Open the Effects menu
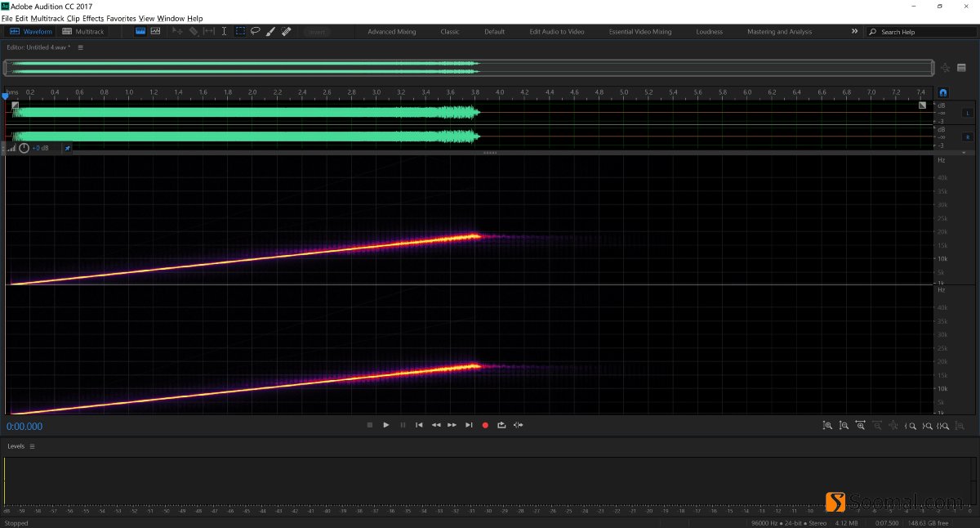 coord(93,18)
